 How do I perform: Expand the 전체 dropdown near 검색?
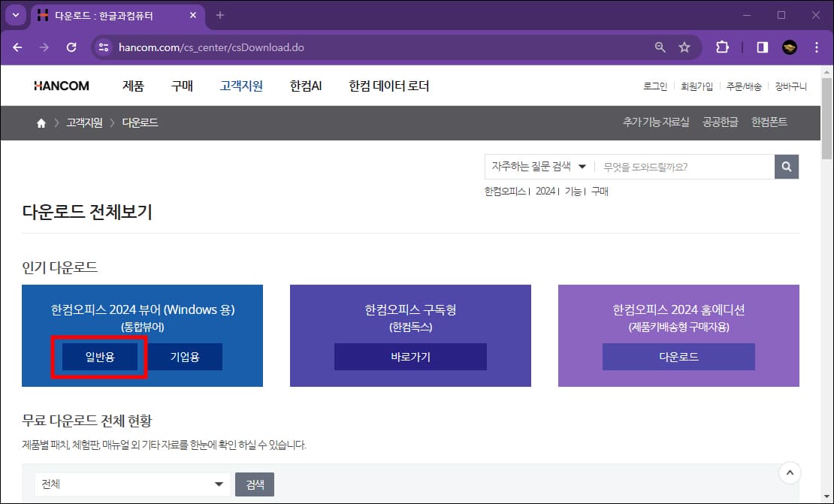131,484
